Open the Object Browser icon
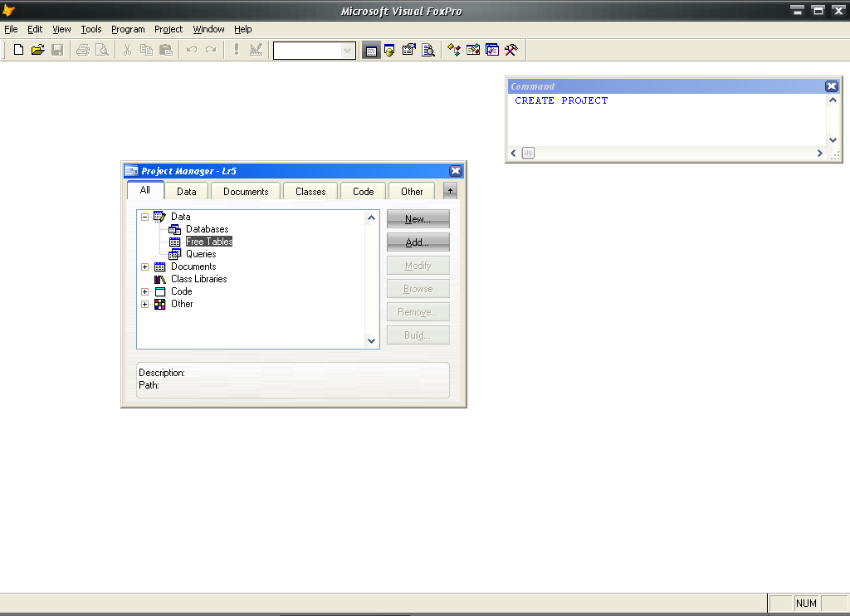850x616 pixels. click(x=472, y=50)
